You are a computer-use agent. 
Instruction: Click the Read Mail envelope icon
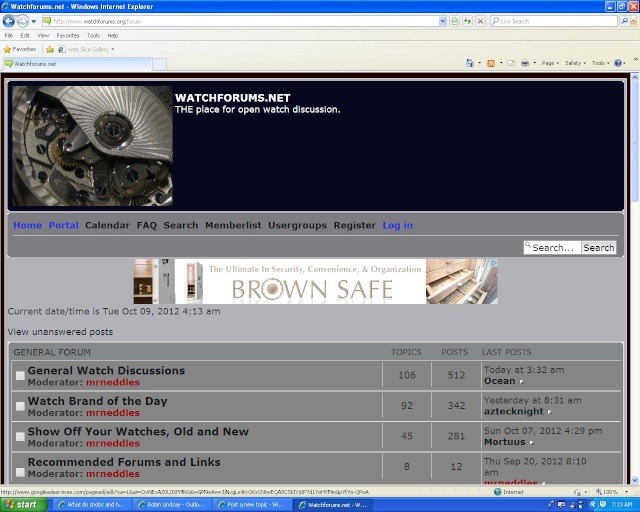(x=511, y=63)
